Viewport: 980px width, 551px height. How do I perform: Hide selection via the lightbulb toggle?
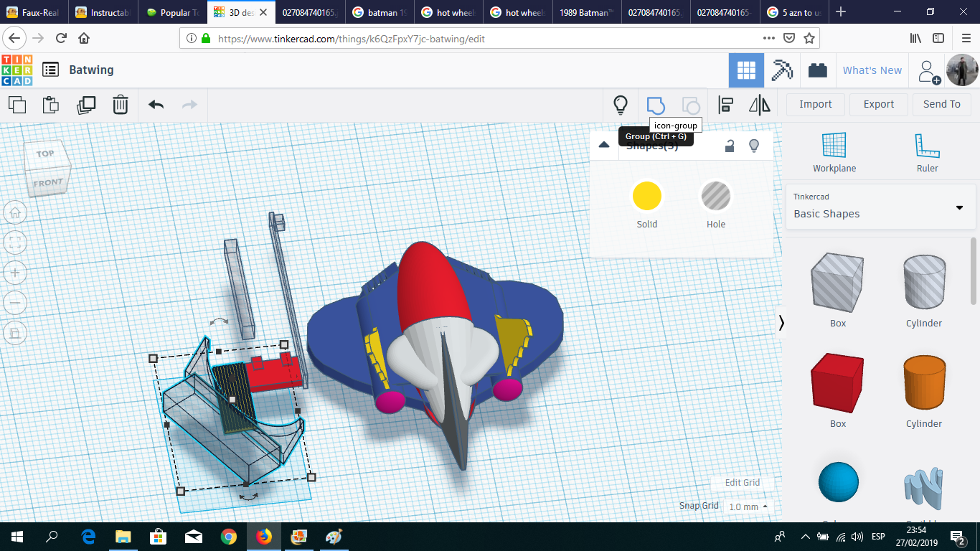click(754, 146)
